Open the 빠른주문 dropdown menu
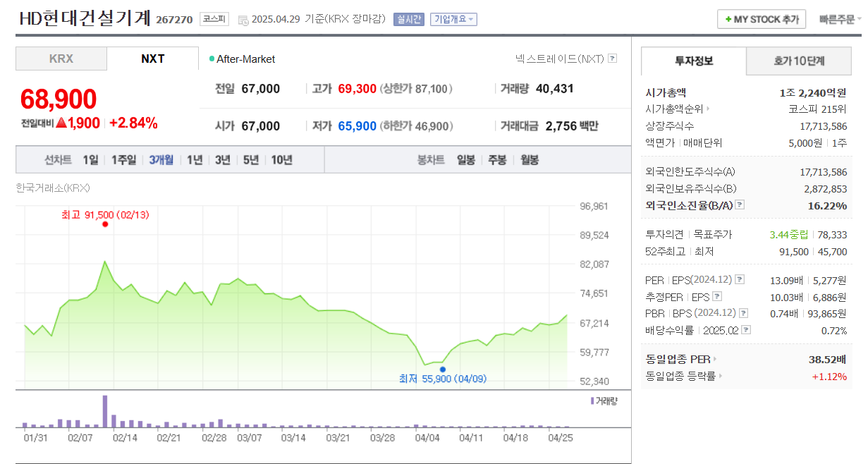 click(841, 20)
